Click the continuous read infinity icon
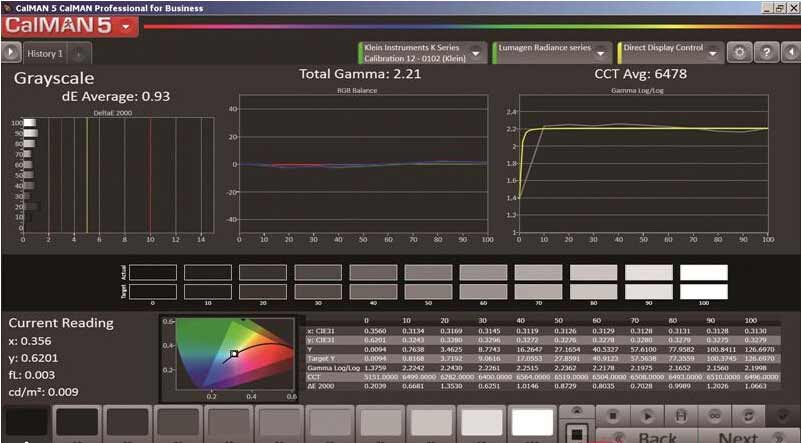 pyautogui.click(x=713, y=414)
